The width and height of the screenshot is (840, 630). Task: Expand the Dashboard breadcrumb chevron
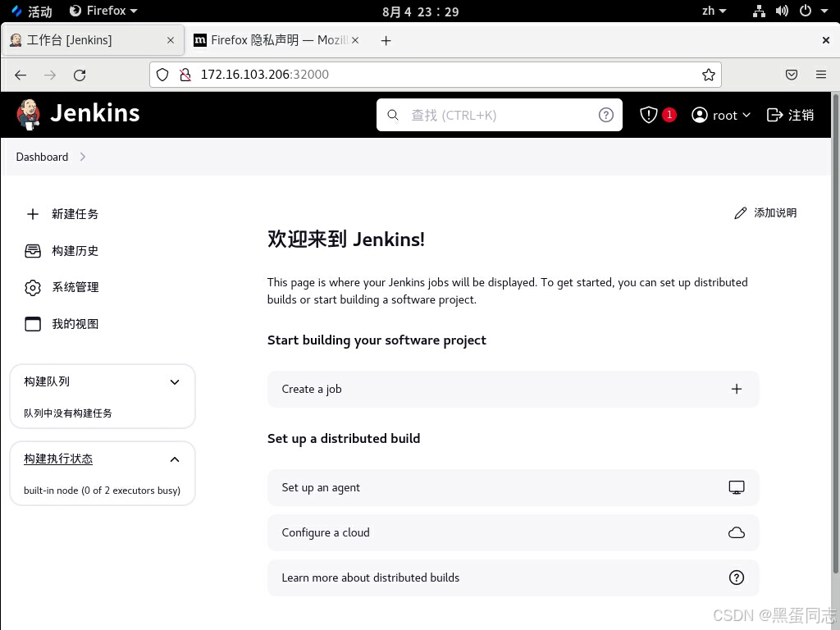click(83, 157)
